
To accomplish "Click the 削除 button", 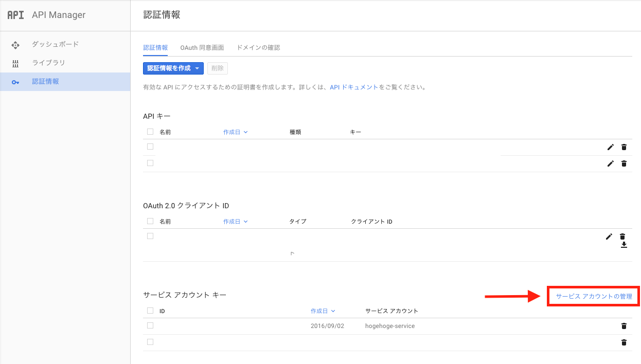I will [x=217, y=68].
